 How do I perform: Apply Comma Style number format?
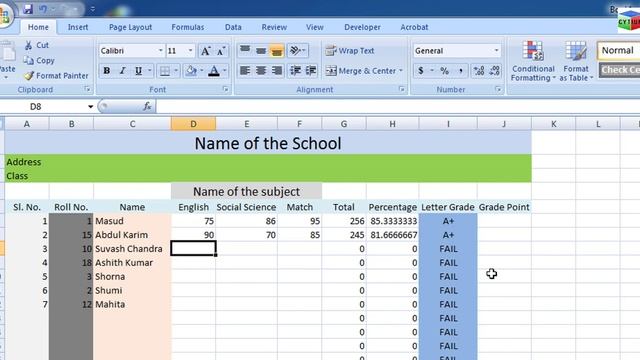tap(460, 71)
